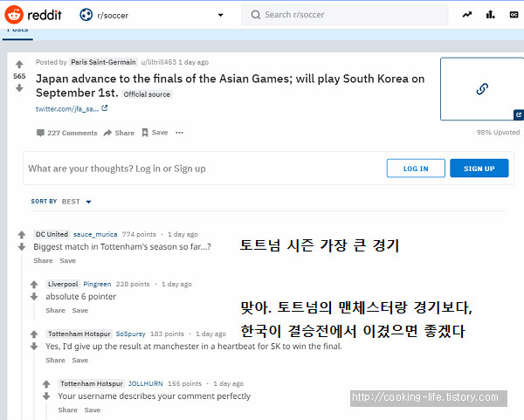Save Pingreen's comment

coord(80,310)
